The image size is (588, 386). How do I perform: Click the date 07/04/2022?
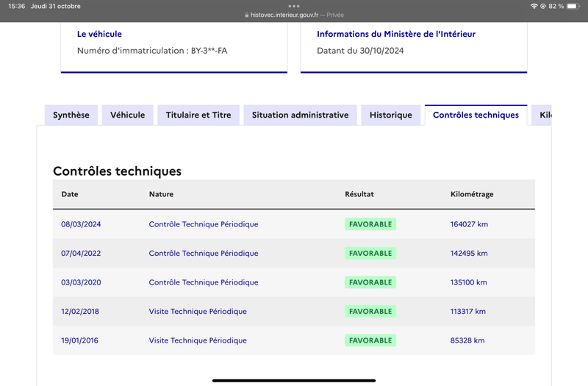point(81,253)
